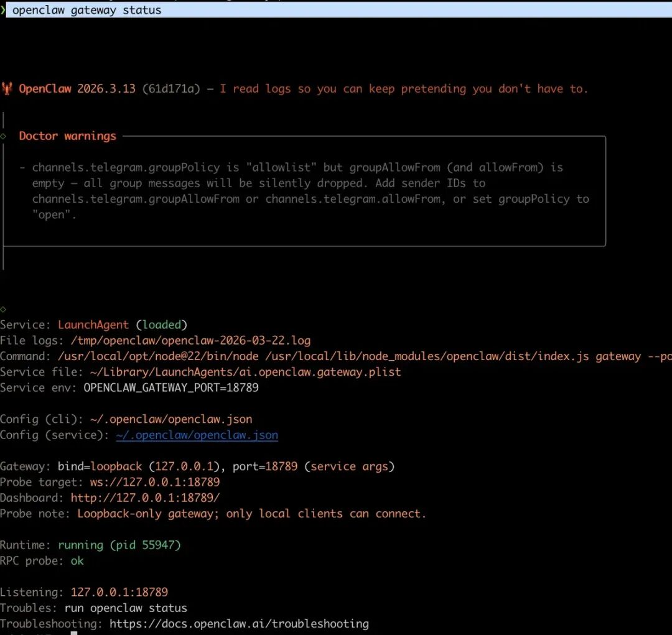Click the '(loaded)' status text
672x635 pixels.
click(162, 325)
